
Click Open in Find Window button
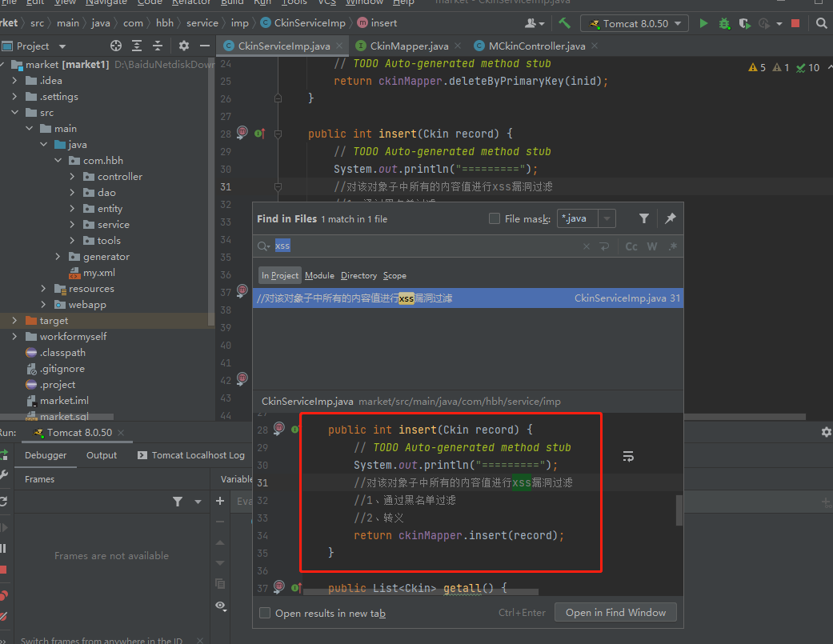coord(615,612)
